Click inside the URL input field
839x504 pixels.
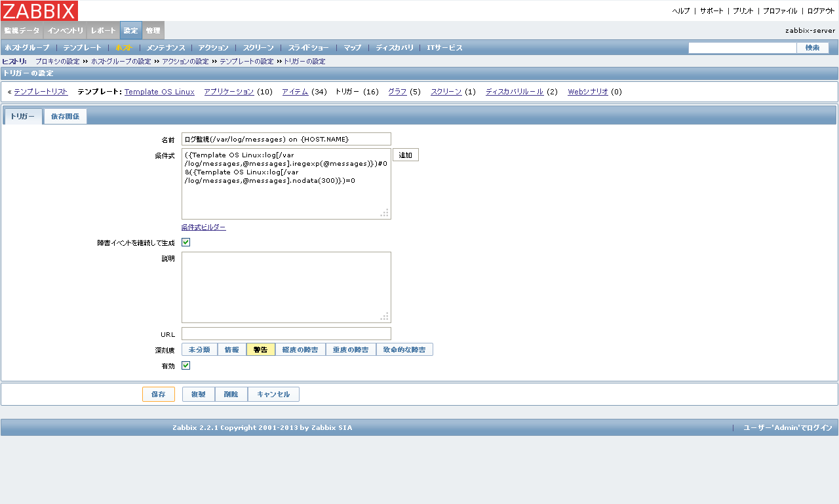coord(286,333)
